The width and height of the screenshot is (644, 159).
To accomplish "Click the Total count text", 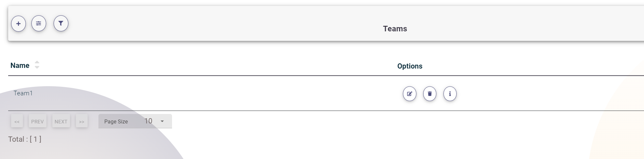I will coord(25,139).
